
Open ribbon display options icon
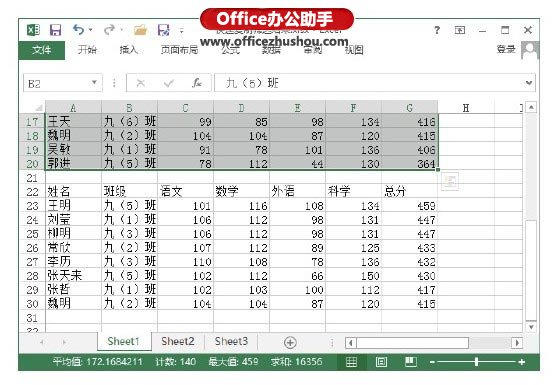click(460, 30)
